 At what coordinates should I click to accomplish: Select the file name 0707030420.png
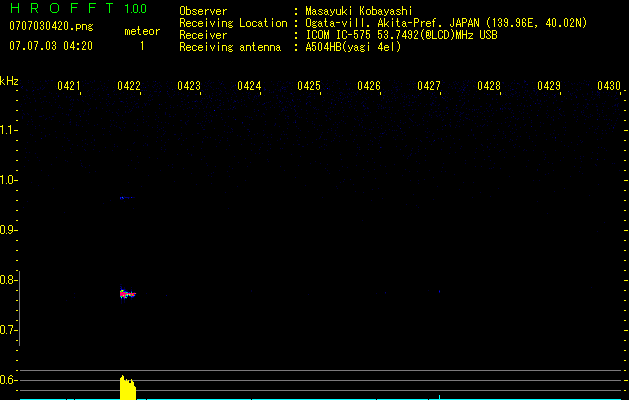[x=51, y=26]
